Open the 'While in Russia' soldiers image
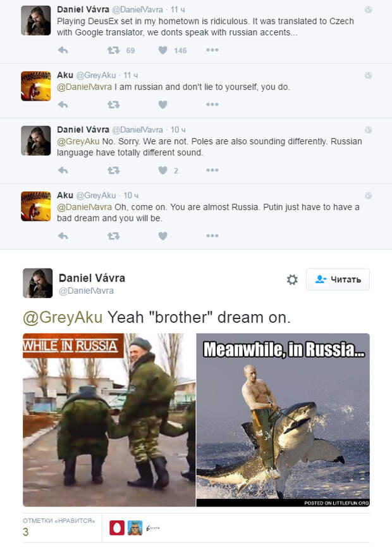This screenshot has width=392, height=552. point(109,420)
